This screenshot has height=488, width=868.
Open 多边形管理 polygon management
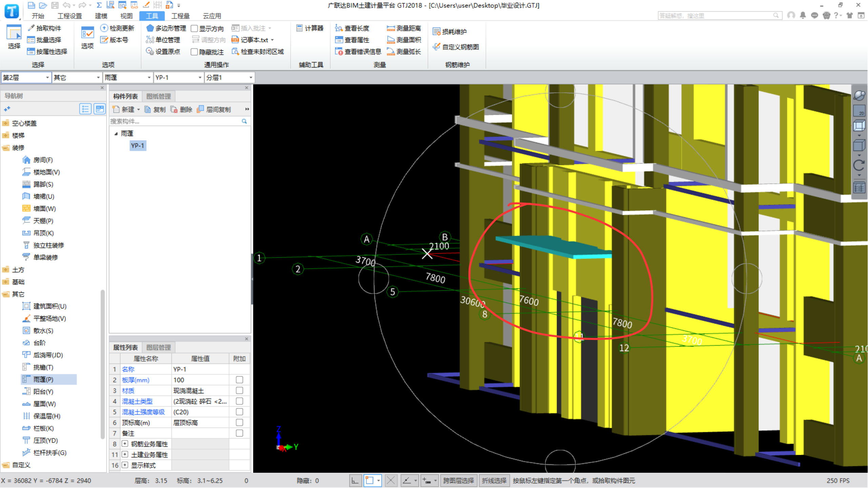[166, 28]
